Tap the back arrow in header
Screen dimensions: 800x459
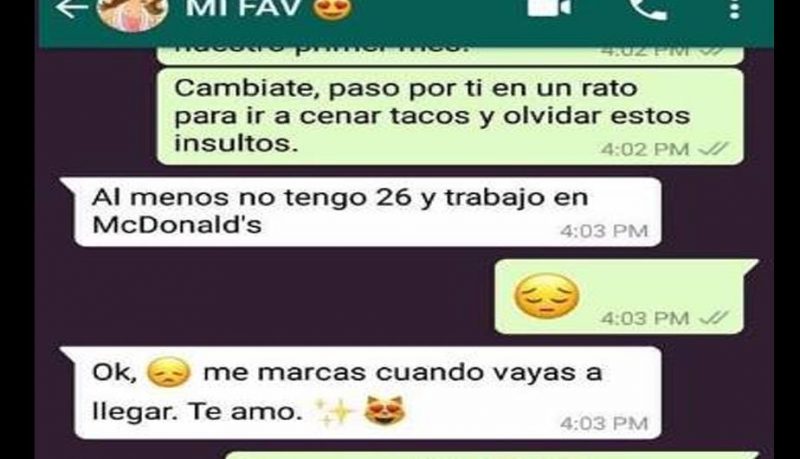pos(71,8)
